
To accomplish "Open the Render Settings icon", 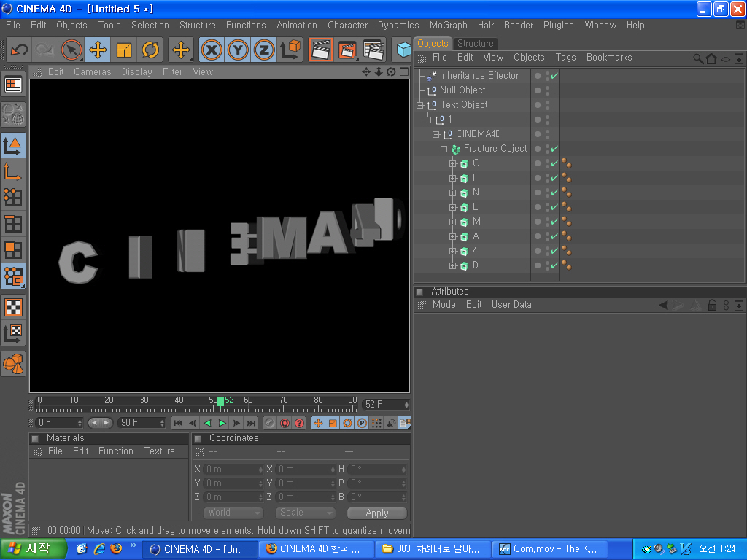I will tap(374, 50).
